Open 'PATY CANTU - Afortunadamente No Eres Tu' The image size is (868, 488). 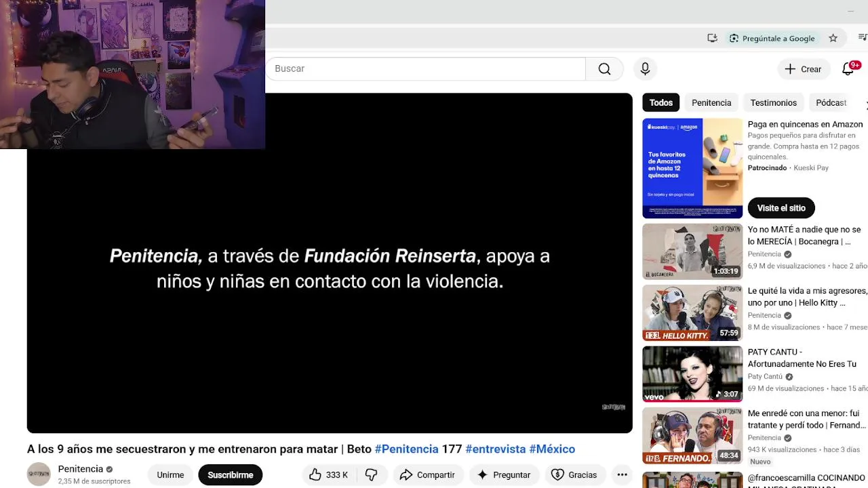click(802, 358)
